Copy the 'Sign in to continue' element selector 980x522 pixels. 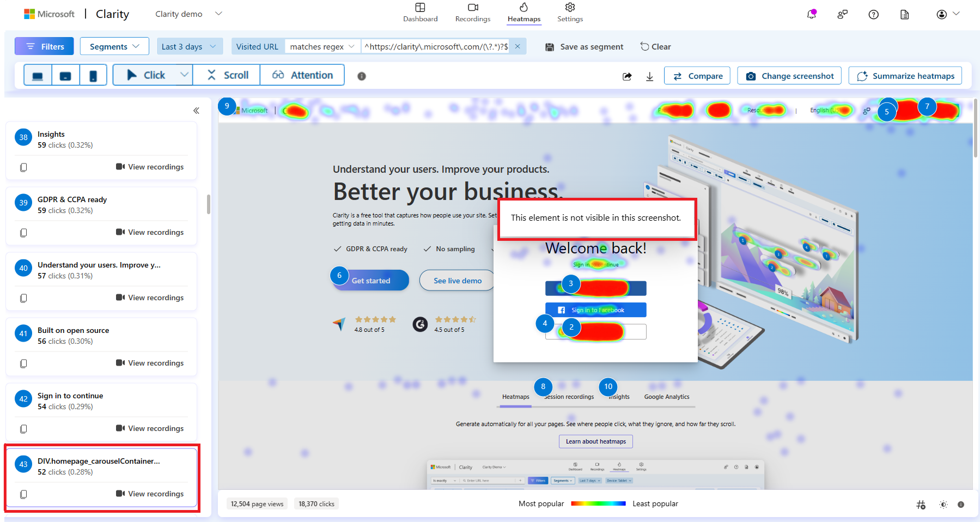point(23,429)
